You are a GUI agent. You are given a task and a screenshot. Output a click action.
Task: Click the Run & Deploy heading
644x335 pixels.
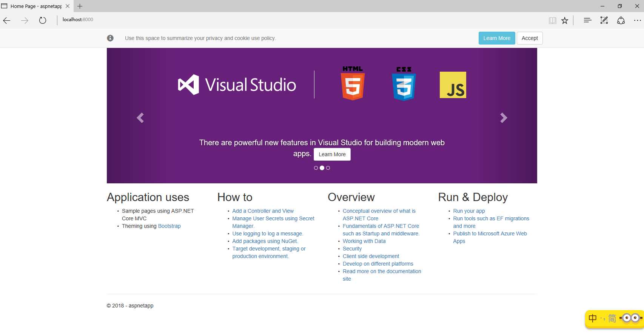pyautogui.click(x=473, y=197)
